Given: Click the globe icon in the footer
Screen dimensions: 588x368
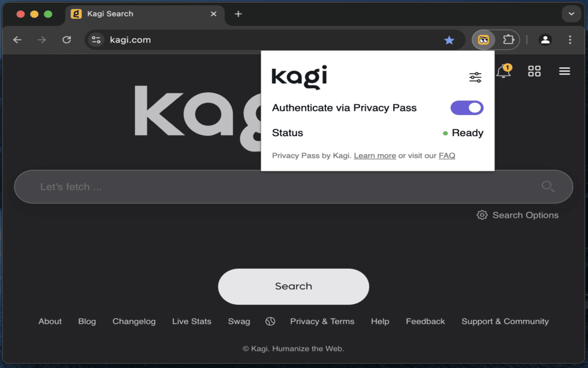Looking at the screenshot, I should [270, 321].
